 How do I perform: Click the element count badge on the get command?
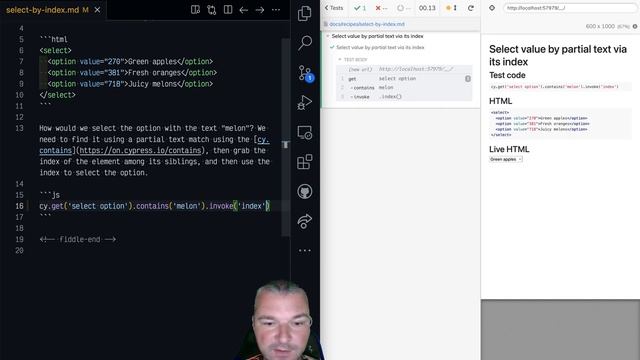click(x=468, y=78)
